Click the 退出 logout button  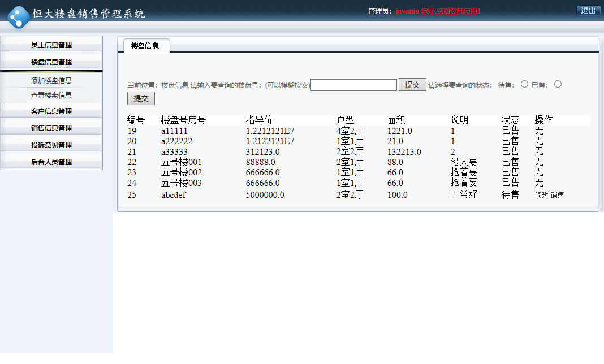[x=588, y=11]
